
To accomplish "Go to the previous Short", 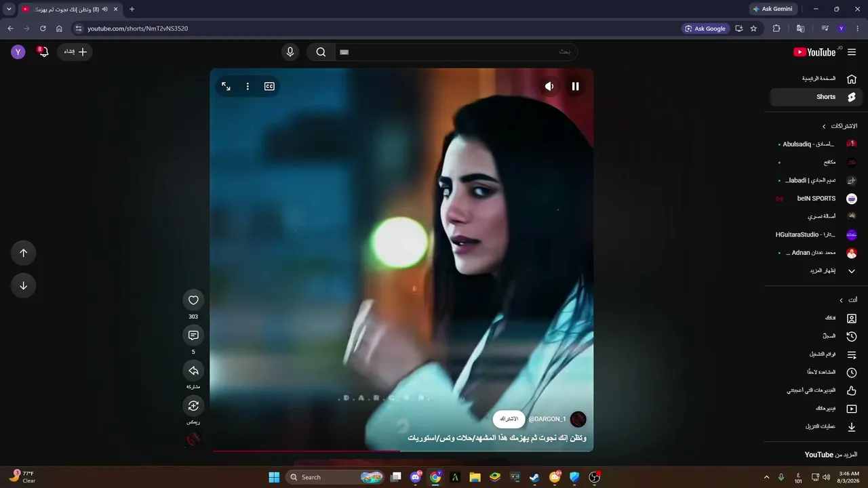I will pos(23,253).
